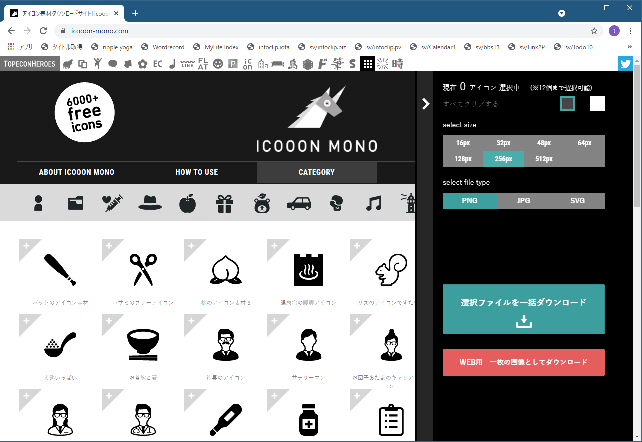Open the clipboard checklist icon

(x=391, y=420)
